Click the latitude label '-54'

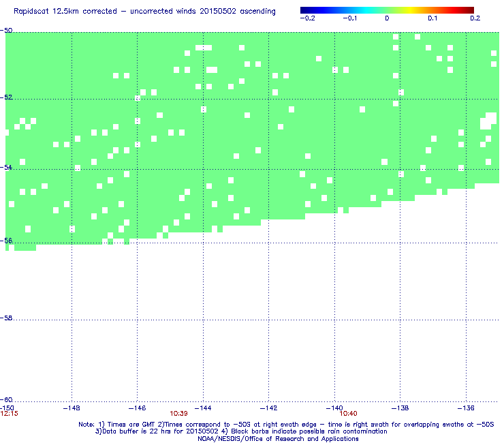point(6,167)
